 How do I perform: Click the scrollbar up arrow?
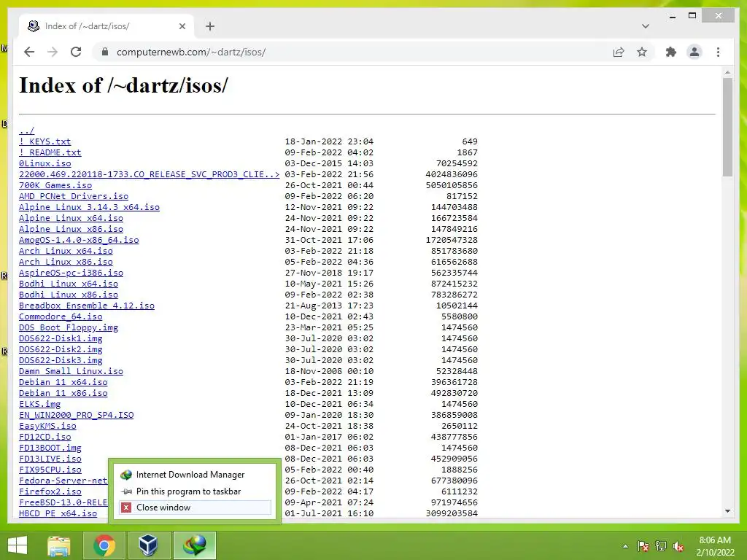(x=727, y=72)
